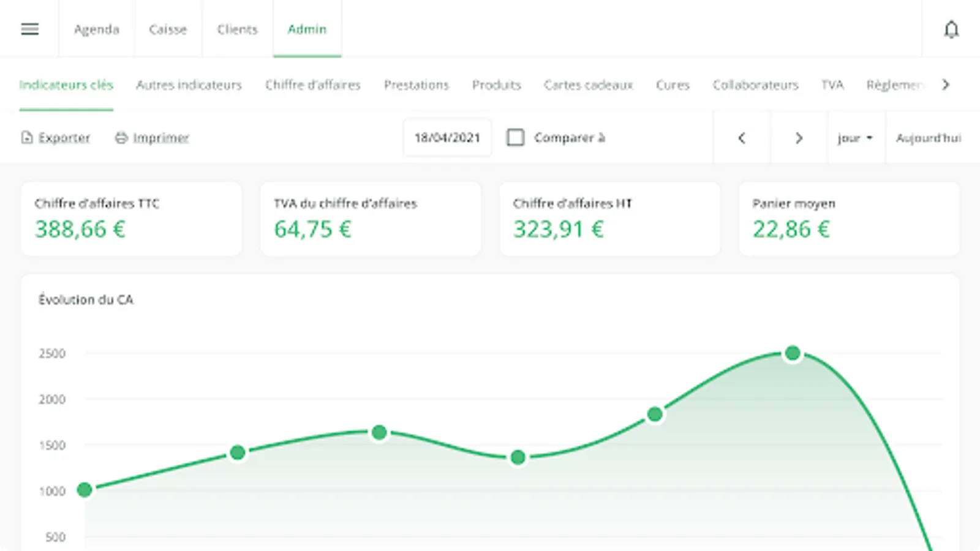Viewport: 980px width, 551px height.
Task: Click Imprimer button
Action: click(x=152, y=138)
